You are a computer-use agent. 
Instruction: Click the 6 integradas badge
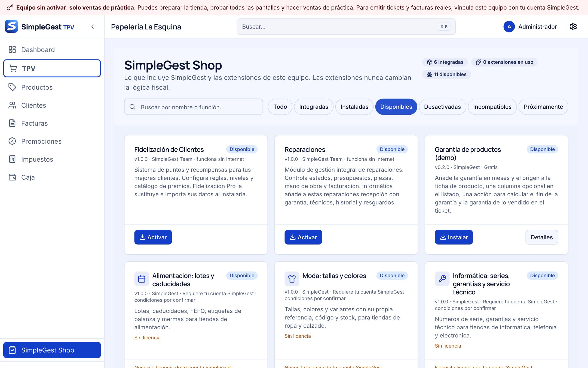[x=445, y=62]
